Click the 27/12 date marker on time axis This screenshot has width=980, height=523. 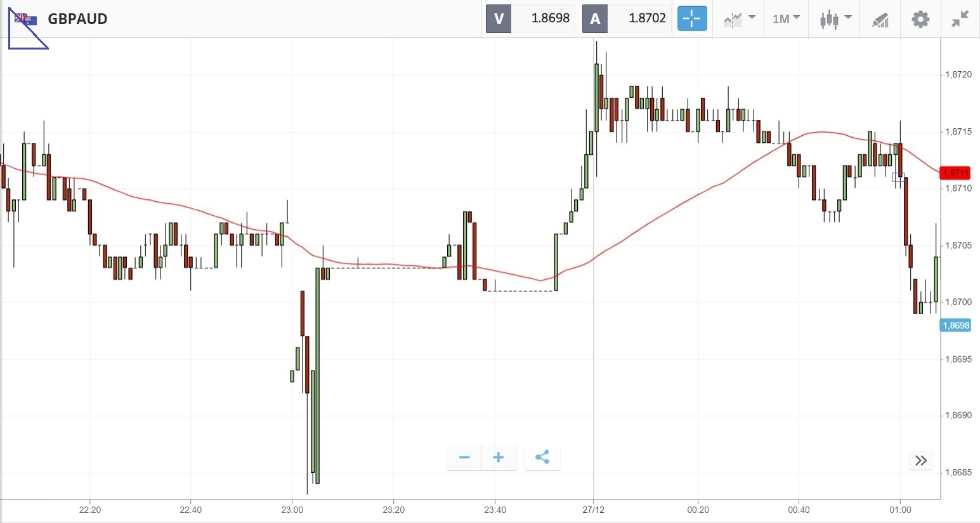click(593, 510)
